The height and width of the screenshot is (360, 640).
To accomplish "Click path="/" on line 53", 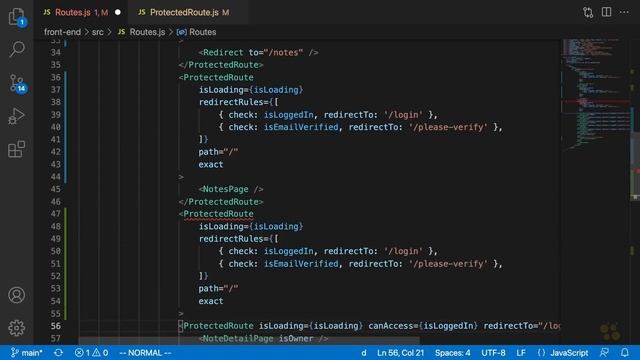I will (x=218, y=289).
